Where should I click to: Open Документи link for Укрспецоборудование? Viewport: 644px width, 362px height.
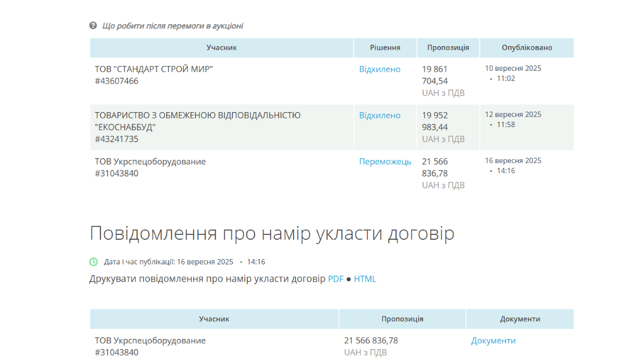pyautogui.click(x=493, y=341)
